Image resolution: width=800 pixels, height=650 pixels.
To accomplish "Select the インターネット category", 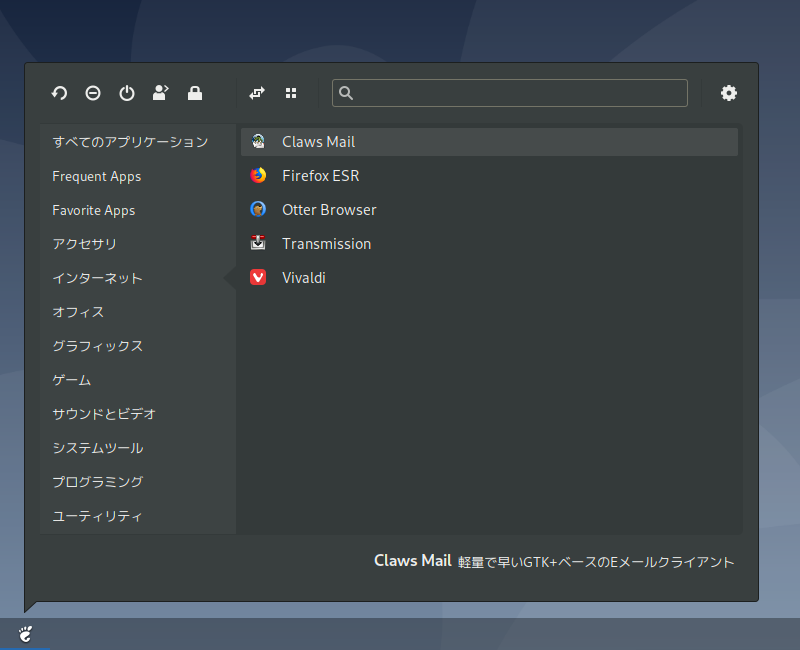I will click(97, 278).
